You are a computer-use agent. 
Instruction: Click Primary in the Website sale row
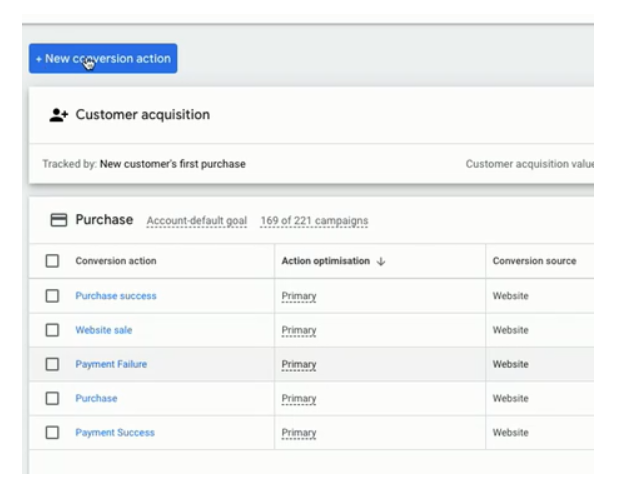(299, 331)
